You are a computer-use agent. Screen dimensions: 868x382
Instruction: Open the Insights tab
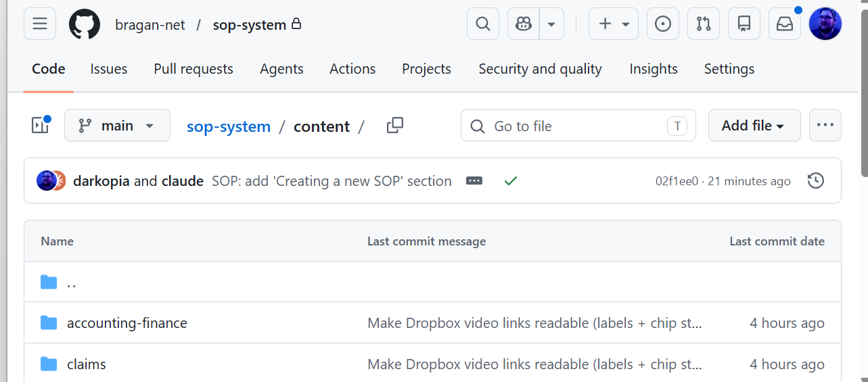pos(654,69)
